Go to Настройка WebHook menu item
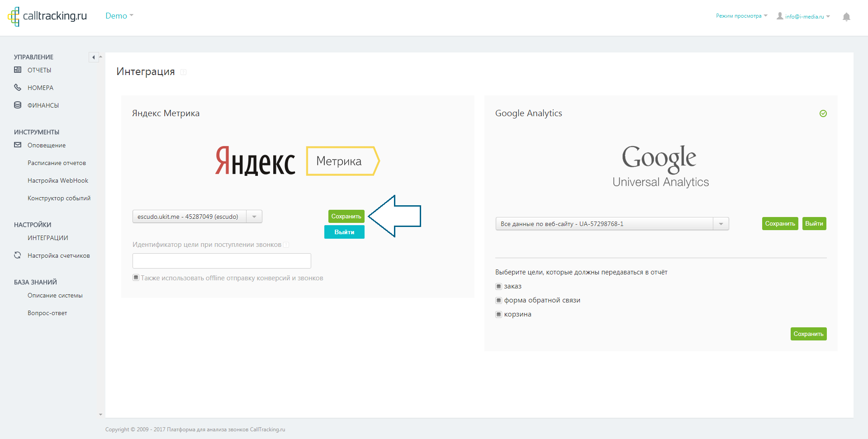 [x=58, y=180]
